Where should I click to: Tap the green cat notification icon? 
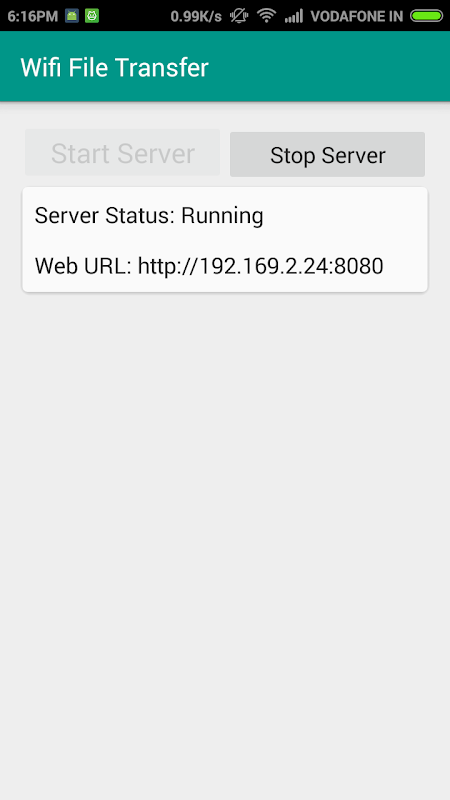(x=92, y=16)
